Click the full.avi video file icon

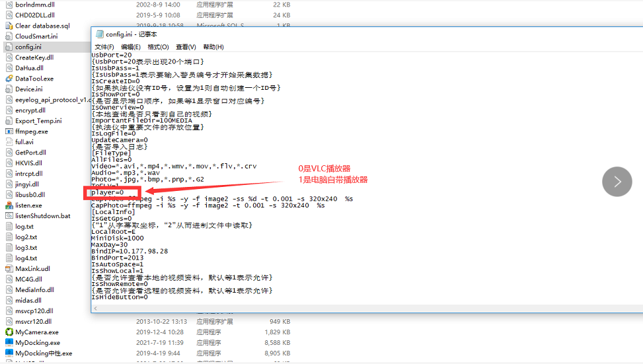tap(9, 142)
